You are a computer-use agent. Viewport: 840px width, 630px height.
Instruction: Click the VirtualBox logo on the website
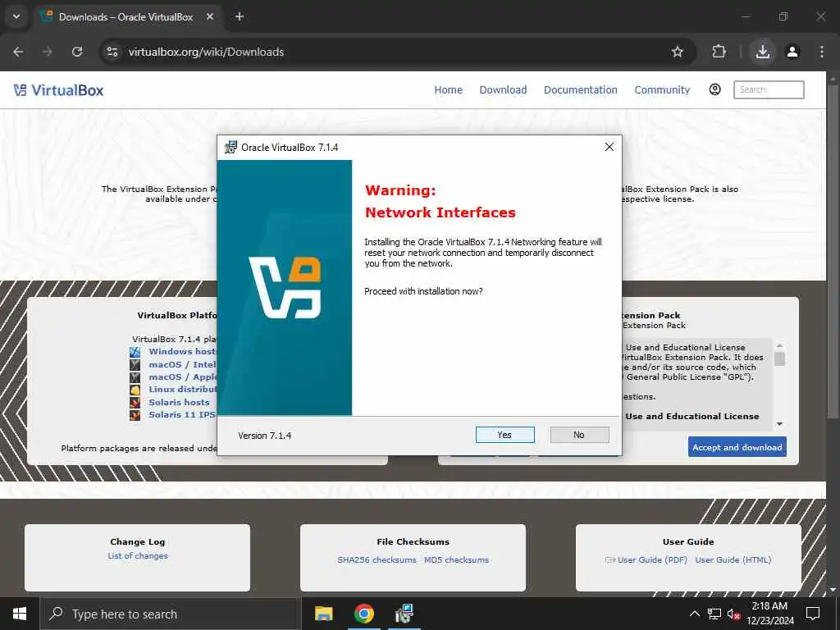pos(58,90)
